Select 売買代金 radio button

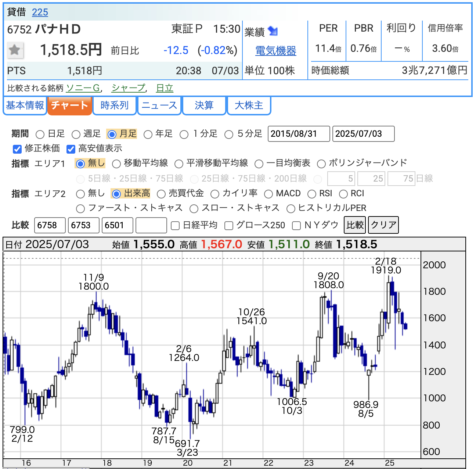[161, 194]
